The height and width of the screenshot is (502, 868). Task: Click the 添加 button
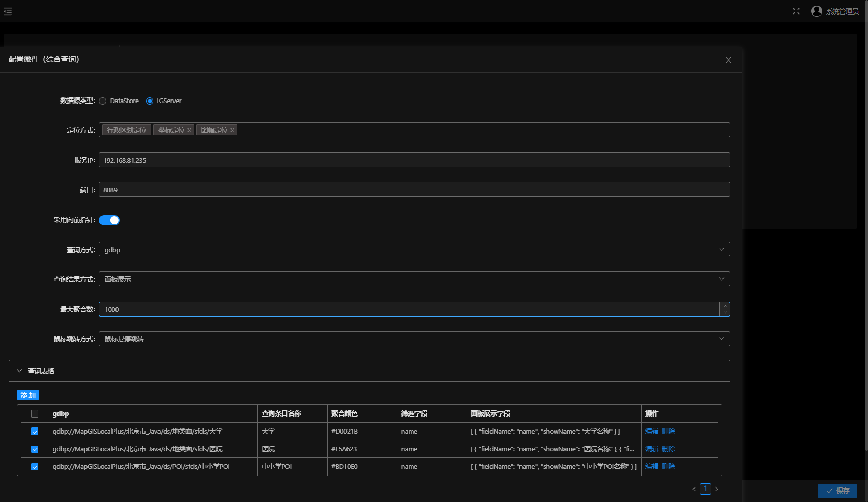[x=28, y=395]
